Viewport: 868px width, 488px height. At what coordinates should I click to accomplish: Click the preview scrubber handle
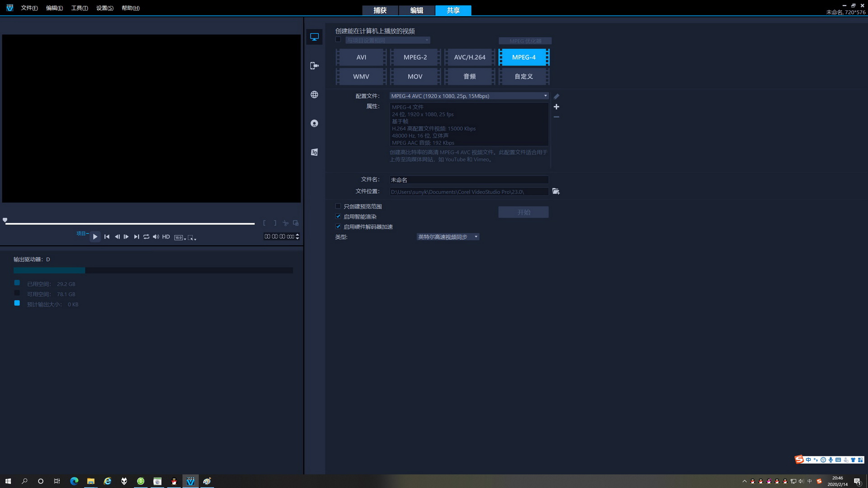(5, 220)
